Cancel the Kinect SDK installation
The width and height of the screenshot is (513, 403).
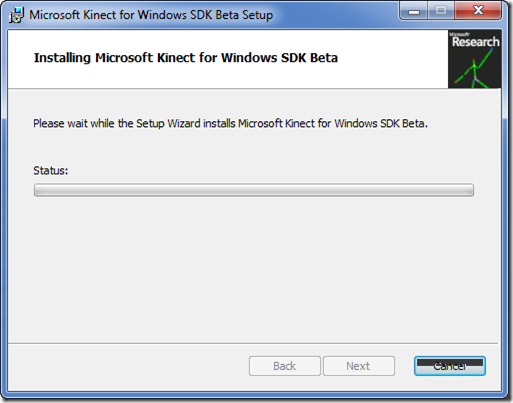click(450, 366)
